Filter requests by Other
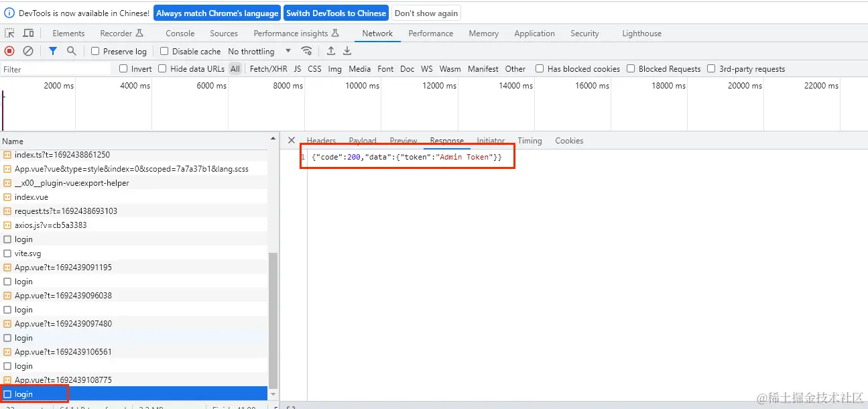The width and height of the screenshot is (868, 409). point(515,68)
